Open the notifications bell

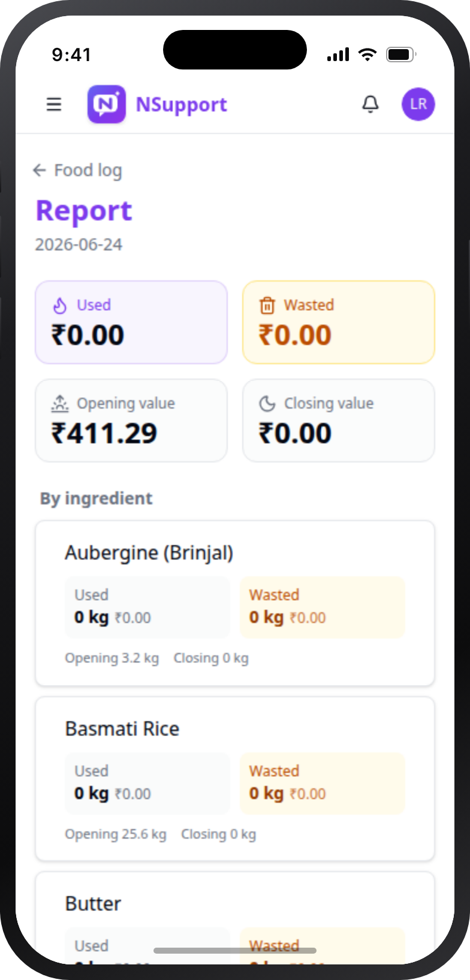[370, 104]
